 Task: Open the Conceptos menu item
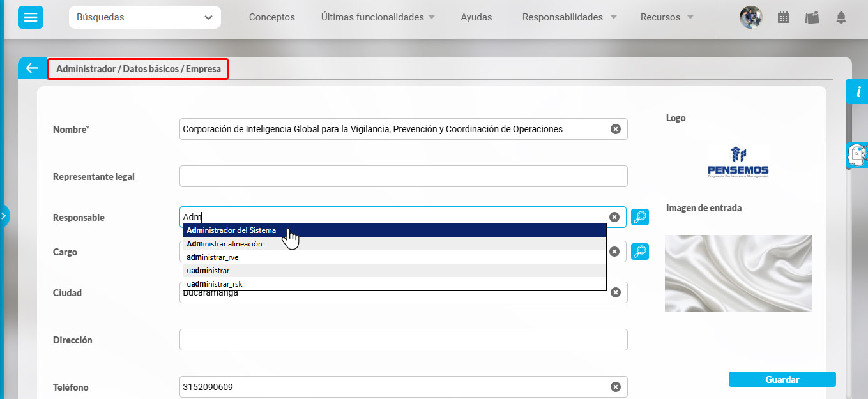(272, 17)
